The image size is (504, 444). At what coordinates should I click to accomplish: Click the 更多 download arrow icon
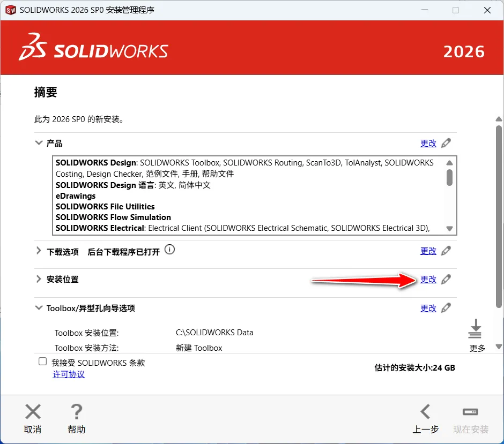click(x=475, y=329)
